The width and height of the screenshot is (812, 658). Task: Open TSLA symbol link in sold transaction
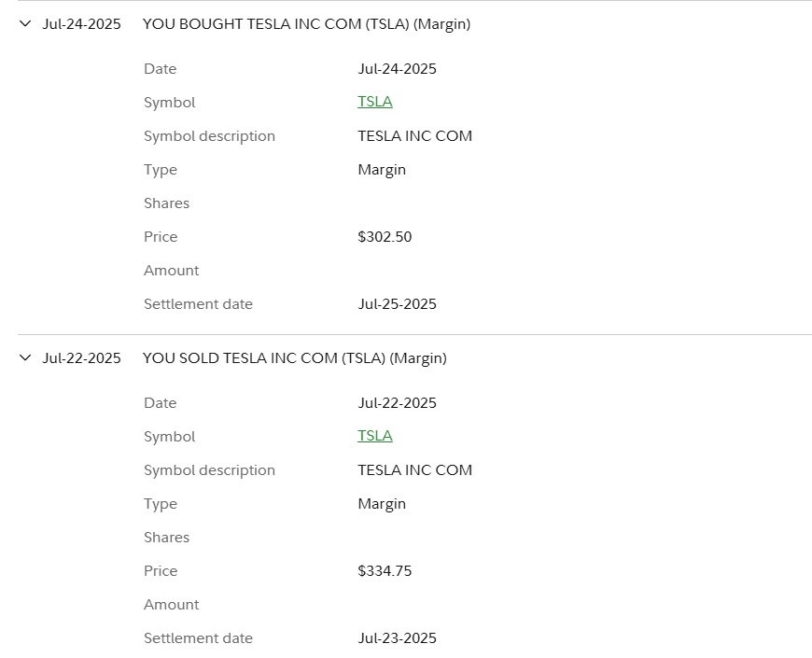(375, 435)
